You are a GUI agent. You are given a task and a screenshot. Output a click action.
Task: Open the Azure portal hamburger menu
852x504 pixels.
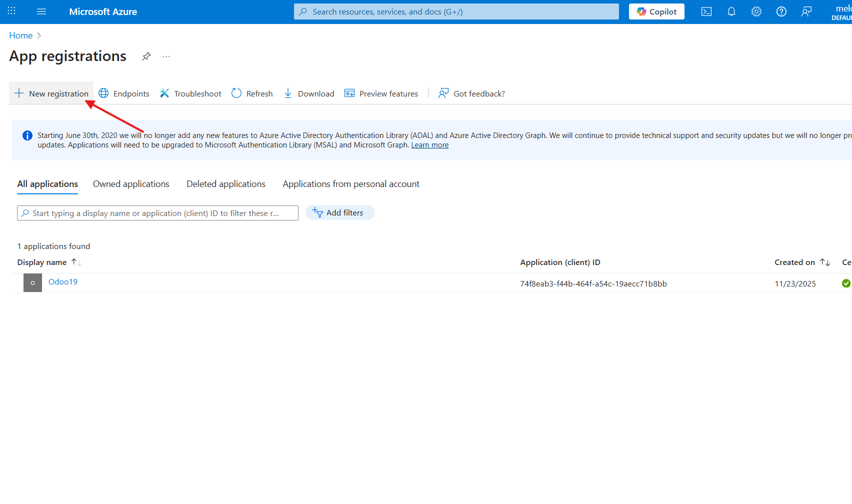(41, 11)
